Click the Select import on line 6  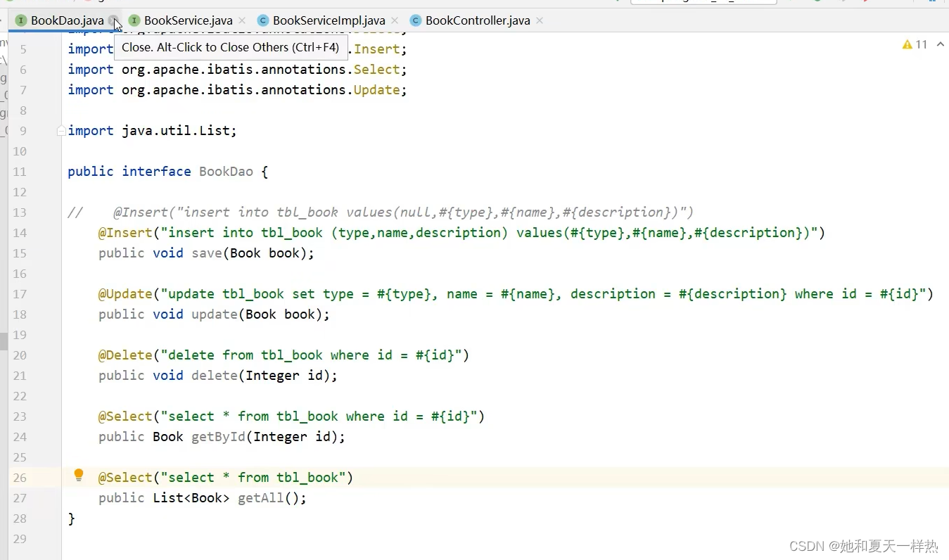[x=376, y=70]
